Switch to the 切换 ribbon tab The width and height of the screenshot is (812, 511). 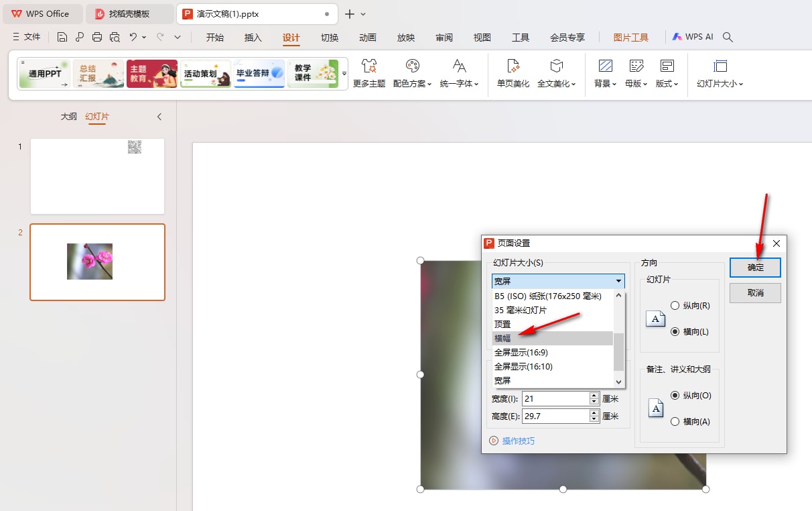click(x=330, y=38)
